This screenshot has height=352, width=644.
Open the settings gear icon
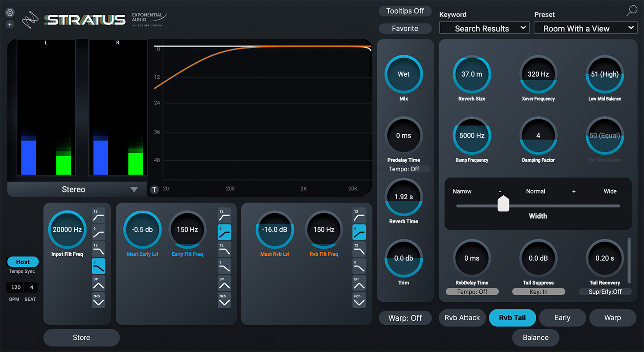tap(10, 13)
